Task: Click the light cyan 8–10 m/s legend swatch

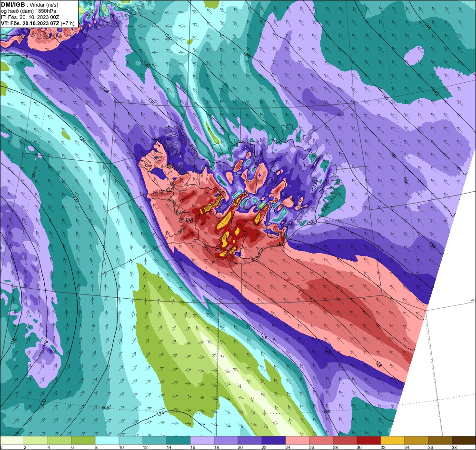Action: pyautogui.click(x=107, y=440)
